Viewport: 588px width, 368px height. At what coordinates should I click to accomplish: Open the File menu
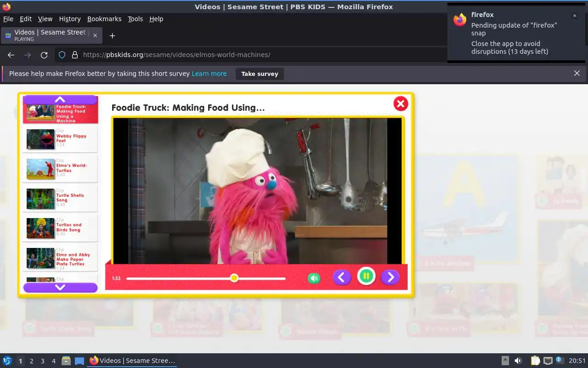8,19
